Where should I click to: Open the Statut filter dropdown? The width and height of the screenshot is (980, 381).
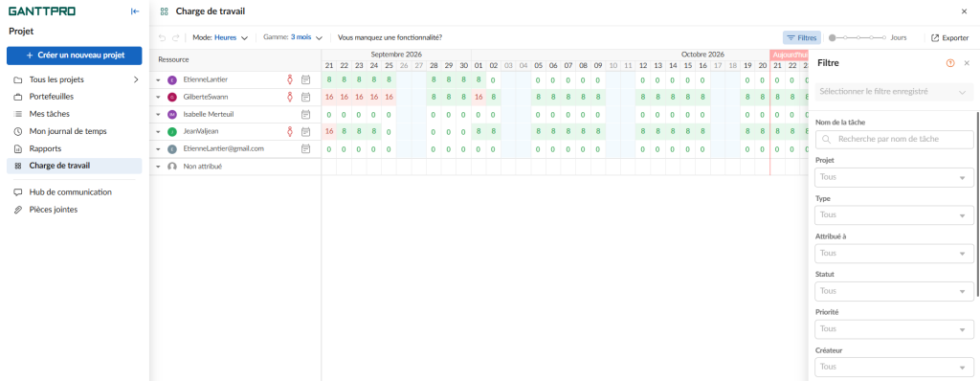tap(895, 291)
